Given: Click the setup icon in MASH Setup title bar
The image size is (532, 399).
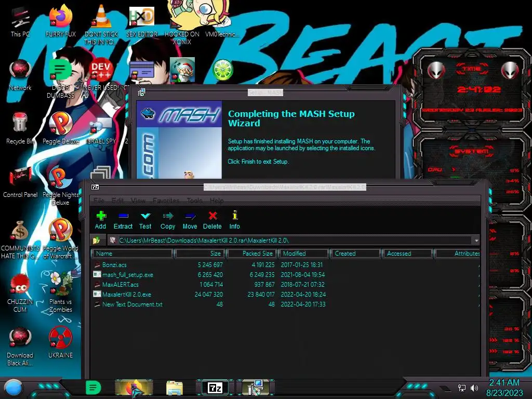Looking at the screenshot, I should pyautogui.click(x=141, y=92).
